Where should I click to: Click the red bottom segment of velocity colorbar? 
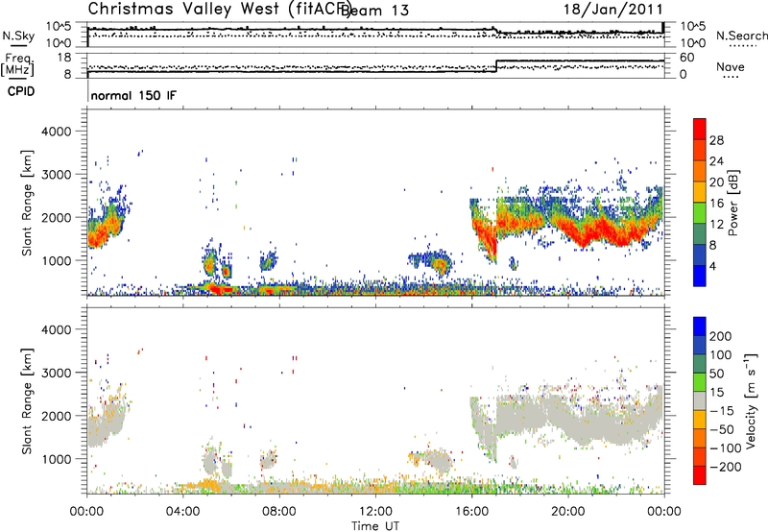click(x=700, y=475)
